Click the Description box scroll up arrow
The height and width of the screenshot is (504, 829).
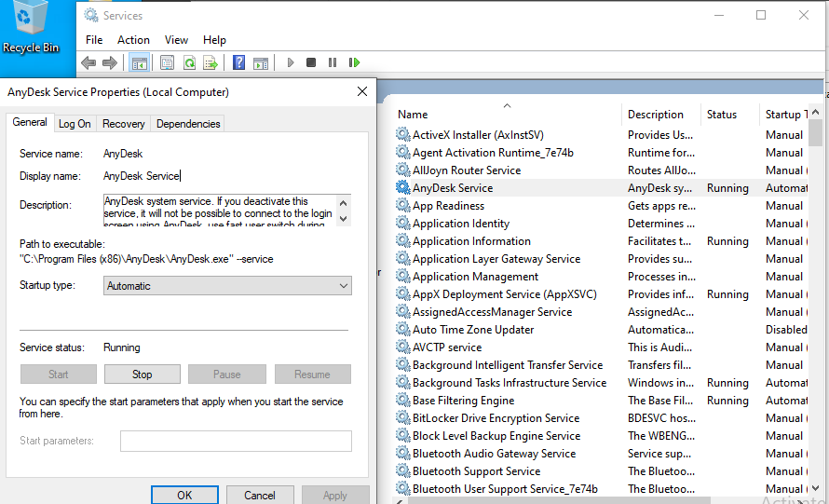pyautogui.click(x=343, y=202)
